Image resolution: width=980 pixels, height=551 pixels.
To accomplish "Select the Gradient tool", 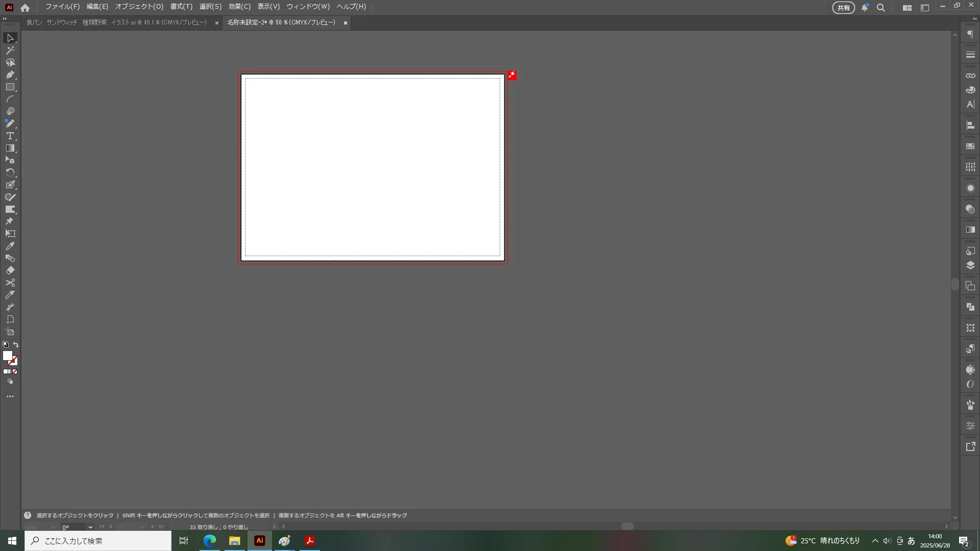I will point(10,148).
